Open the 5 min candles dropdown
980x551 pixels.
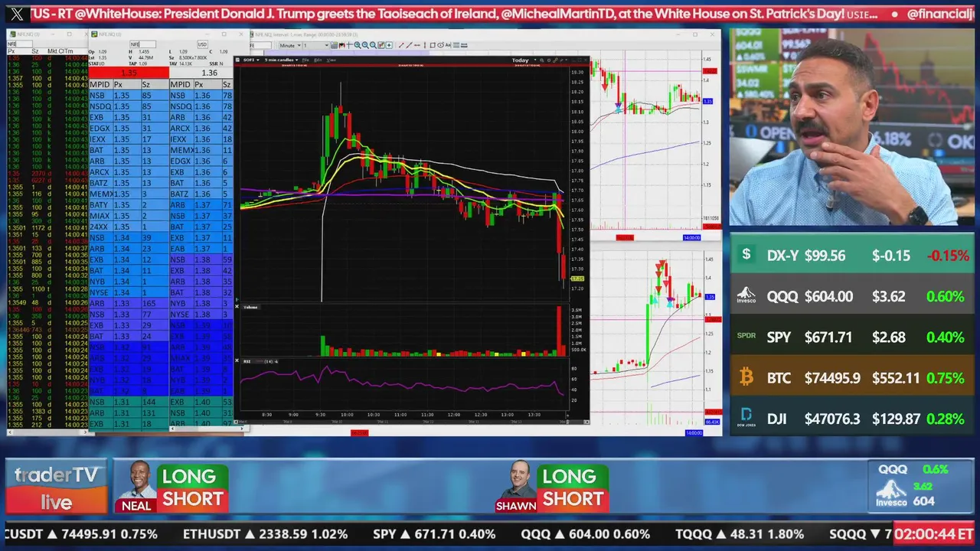point(282,60)
